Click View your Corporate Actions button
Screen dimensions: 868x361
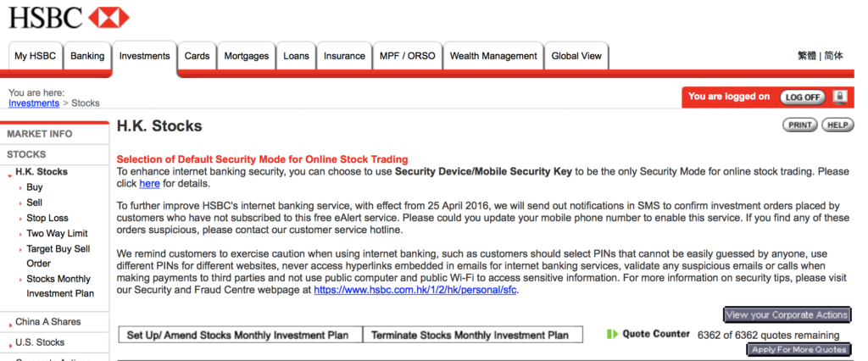(x=786, y=315)
